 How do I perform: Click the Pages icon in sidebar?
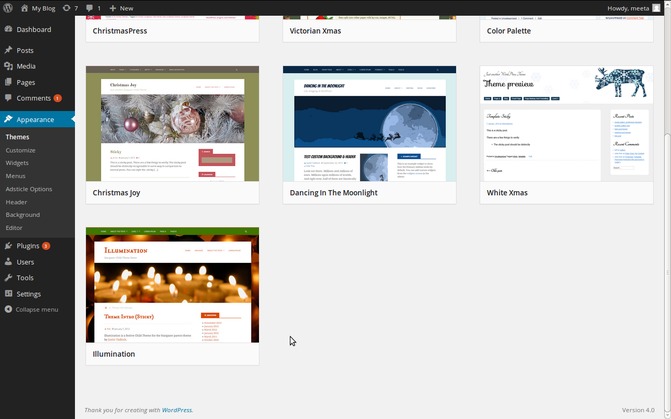tap(8, 82)
